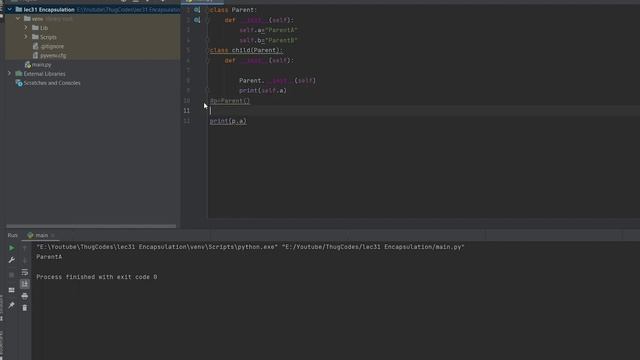Click the Run tool window label

click(13, 235)
